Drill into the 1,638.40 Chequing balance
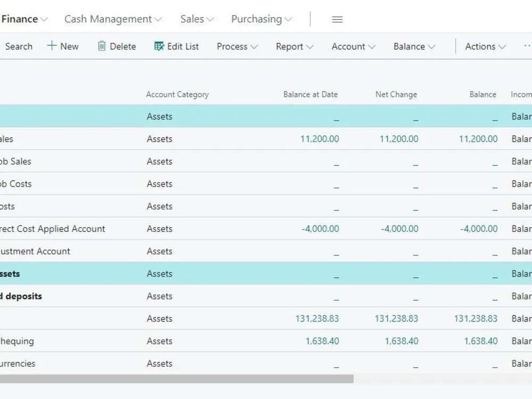The width and height of the screenshot is (532, 399). click(x=481, y=341)
